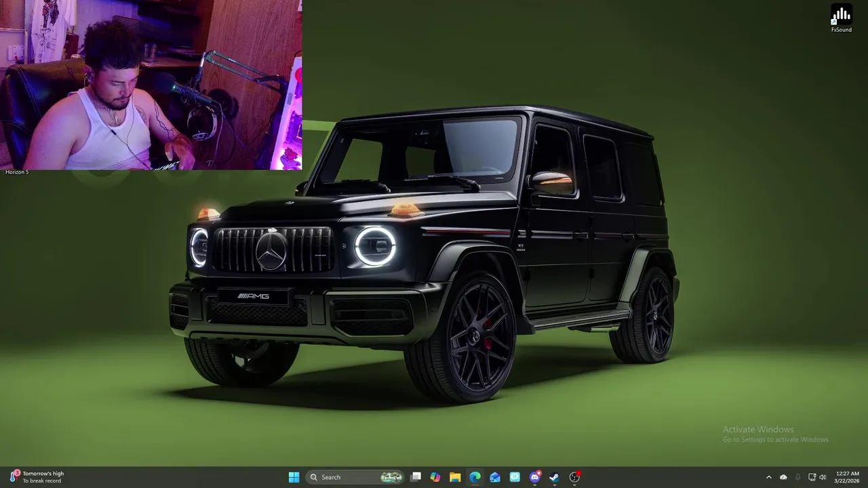This screenshot has height=488, width=868.
Task: Open the weather widget 'Tomorrow's high'
Action: 37,477
